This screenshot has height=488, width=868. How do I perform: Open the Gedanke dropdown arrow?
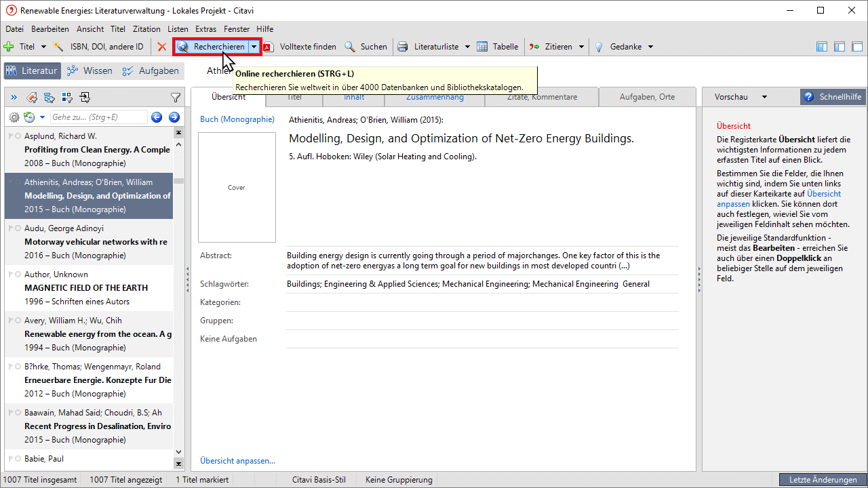point(650,47)
